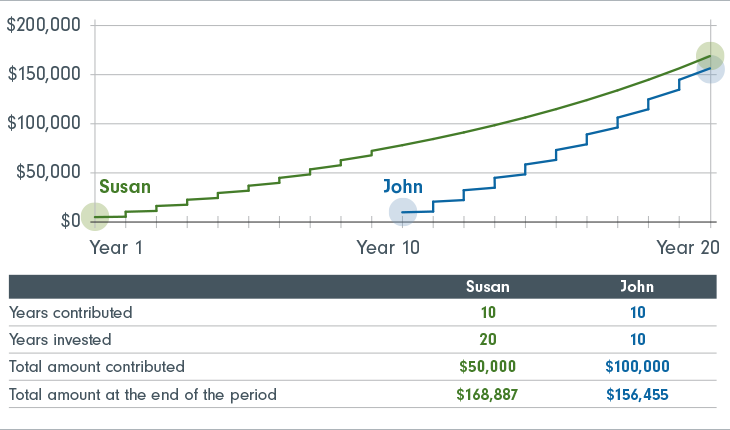This screenshot has height=430, width=730.
Task: Click John's blue end point marker
Action: pos(710,70)
